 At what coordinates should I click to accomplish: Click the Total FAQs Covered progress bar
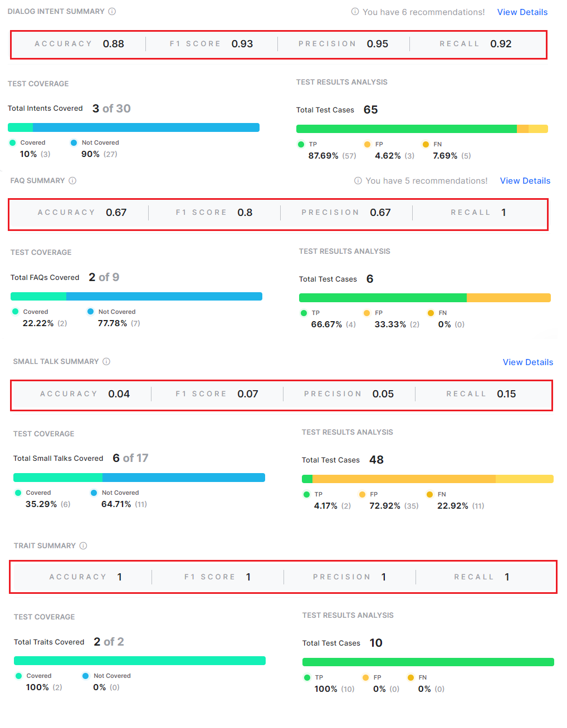coord(136,297)
